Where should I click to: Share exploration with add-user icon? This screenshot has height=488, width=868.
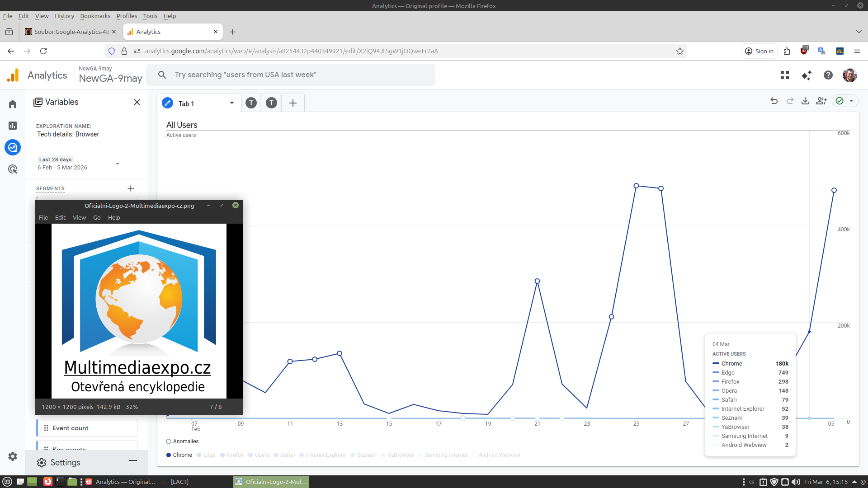[821, 101]
